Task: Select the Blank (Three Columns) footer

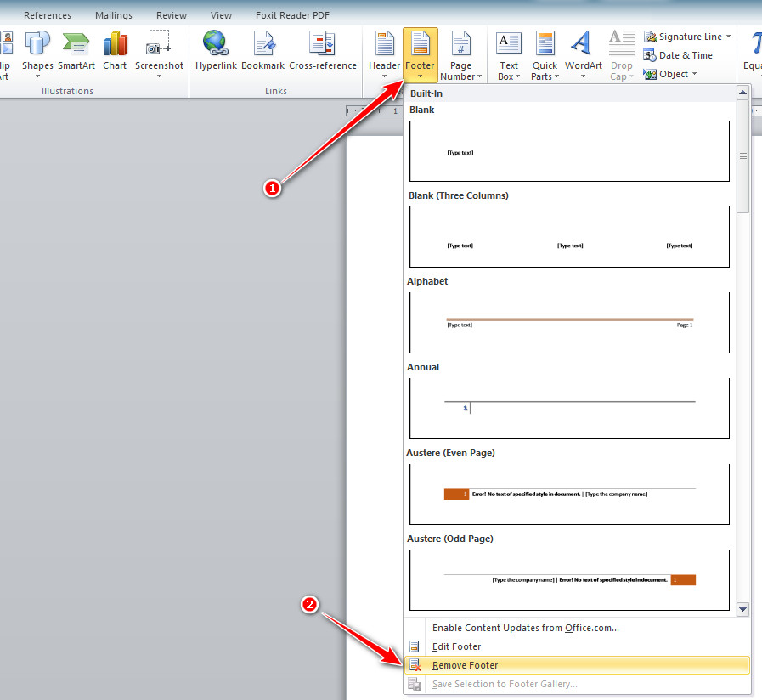Action: tap(569, 236)
